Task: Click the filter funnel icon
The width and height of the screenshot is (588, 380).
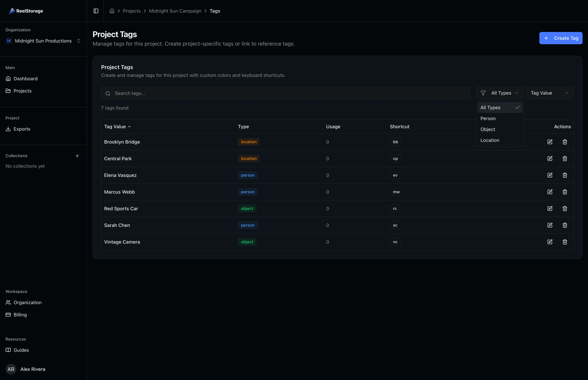Action: [x=483, y=93]
